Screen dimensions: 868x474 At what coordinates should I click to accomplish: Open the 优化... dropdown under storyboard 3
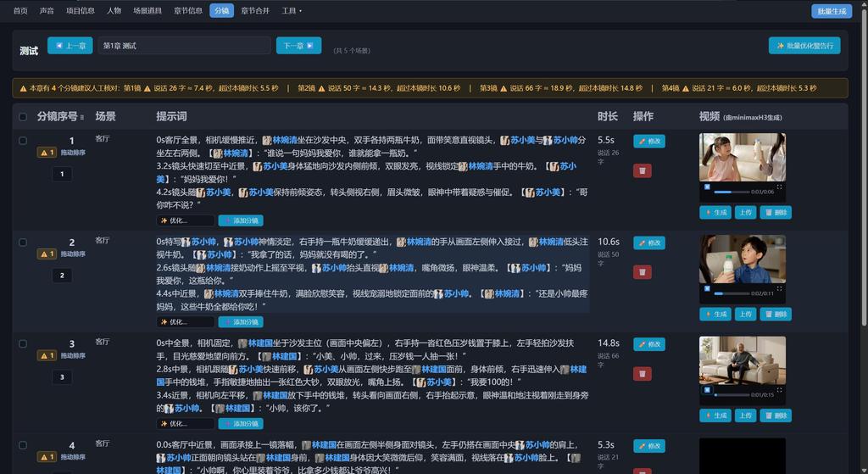[186, 424]
